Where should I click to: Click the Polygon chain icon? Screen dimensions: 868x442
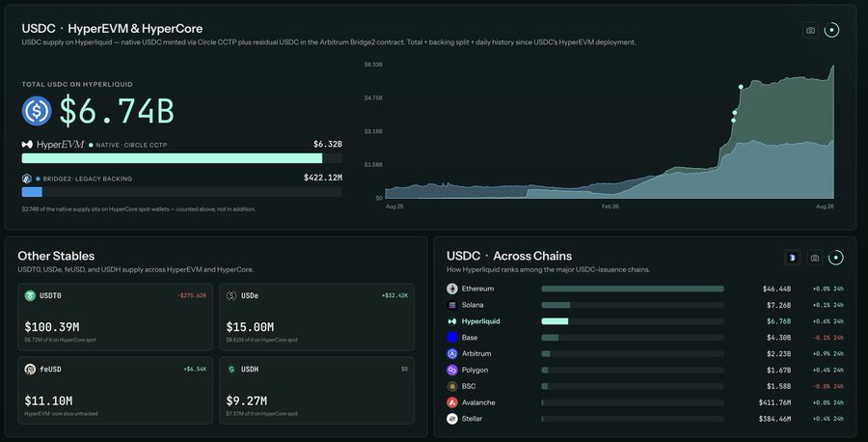[452, 370]
